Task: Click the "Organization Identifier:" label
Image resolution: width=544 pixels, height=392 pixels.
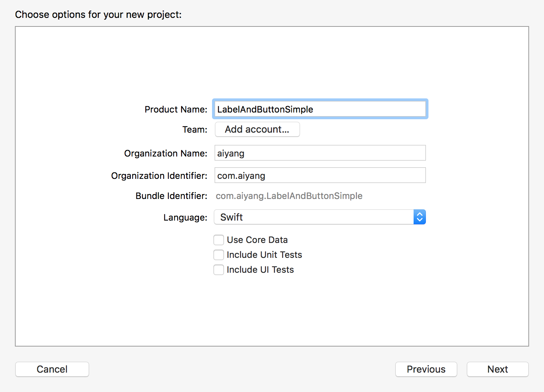Action: pos(159,176)
